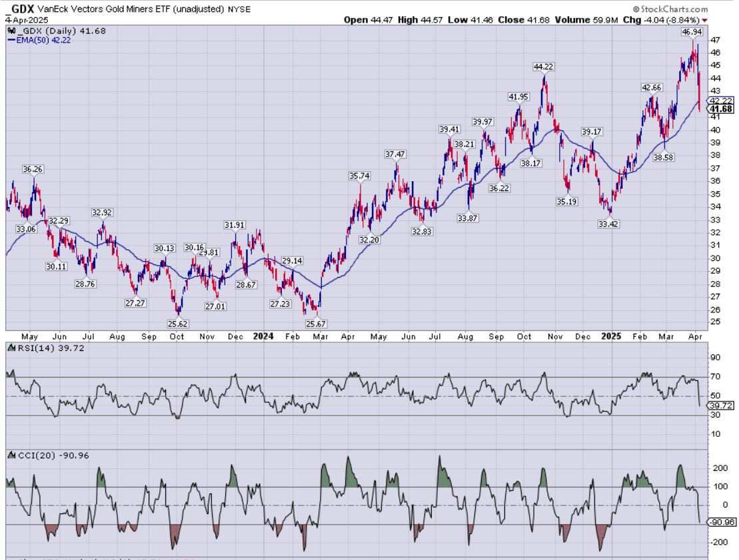
Task: Click the RSI 70 overbought level label
Action: click(x=715, y=377)
